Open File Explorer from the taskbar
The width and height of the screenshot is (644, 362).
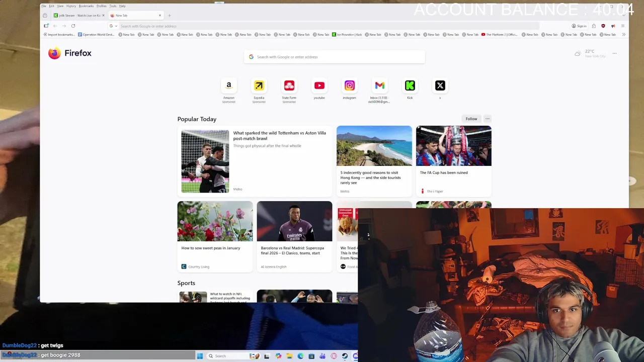tap(289, 356)
